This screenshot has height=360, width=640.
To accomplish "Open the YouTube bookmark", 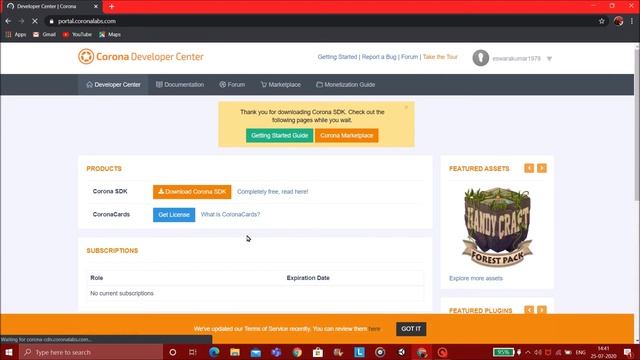I will pyautogui.click(x=77, y=35).
